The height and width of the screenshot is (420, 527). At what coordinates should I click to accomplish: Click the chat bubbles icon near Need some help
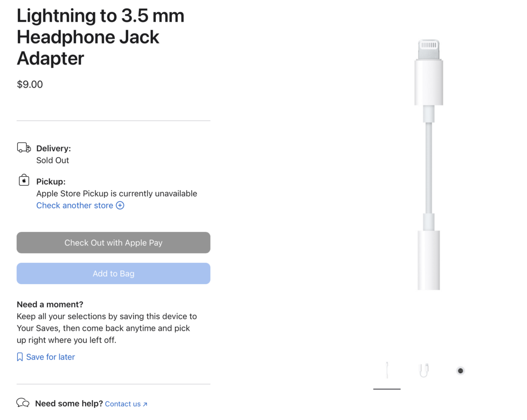(23, 403)
